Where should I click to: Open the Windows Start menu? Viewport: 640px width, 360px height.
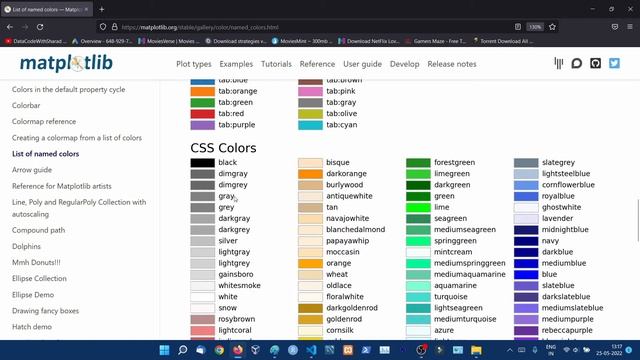(164, 350)
